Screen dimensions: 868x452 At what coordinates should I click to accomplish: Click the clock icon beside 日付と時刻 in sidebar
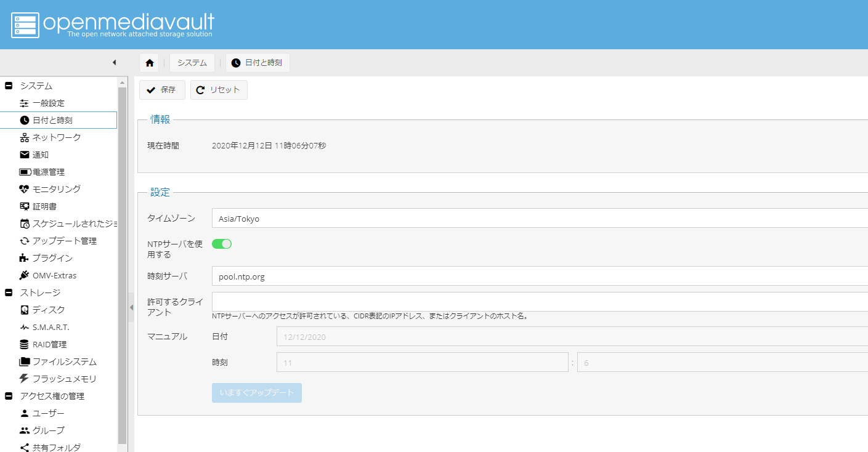coord(25,120)
